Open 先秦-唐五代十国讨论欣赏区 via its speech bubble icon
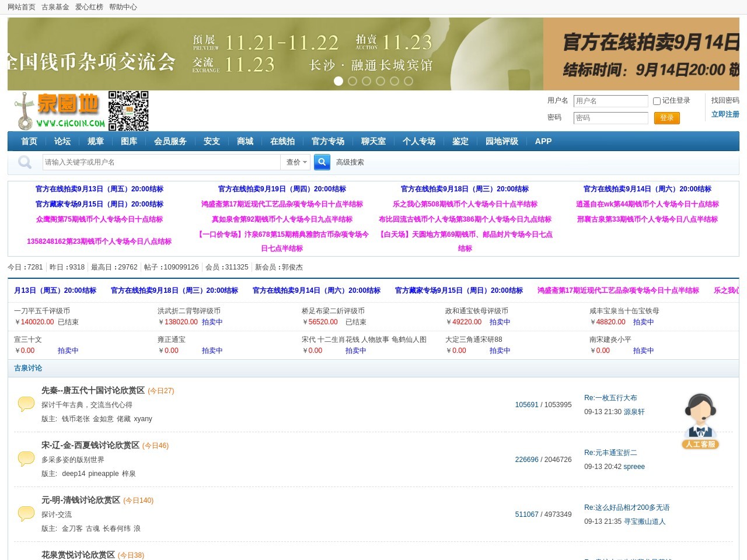Image resolution: width=747 pixels, height=560 pixels. click(x=26, y=403)
